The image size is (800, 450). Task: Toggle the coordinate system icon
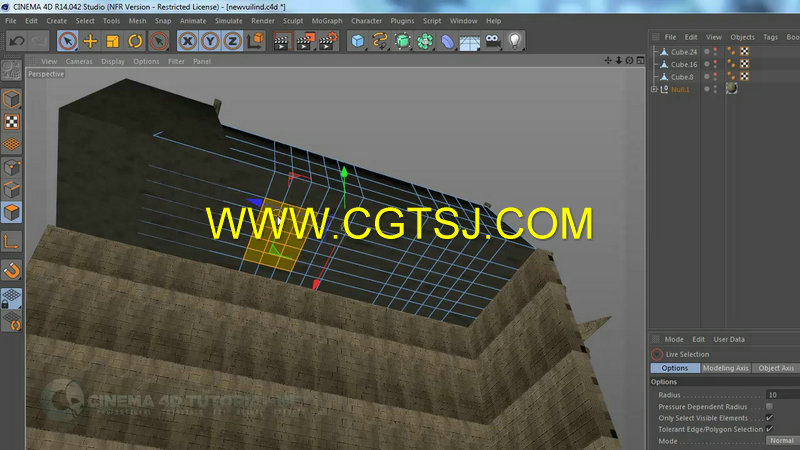[256, 41]
